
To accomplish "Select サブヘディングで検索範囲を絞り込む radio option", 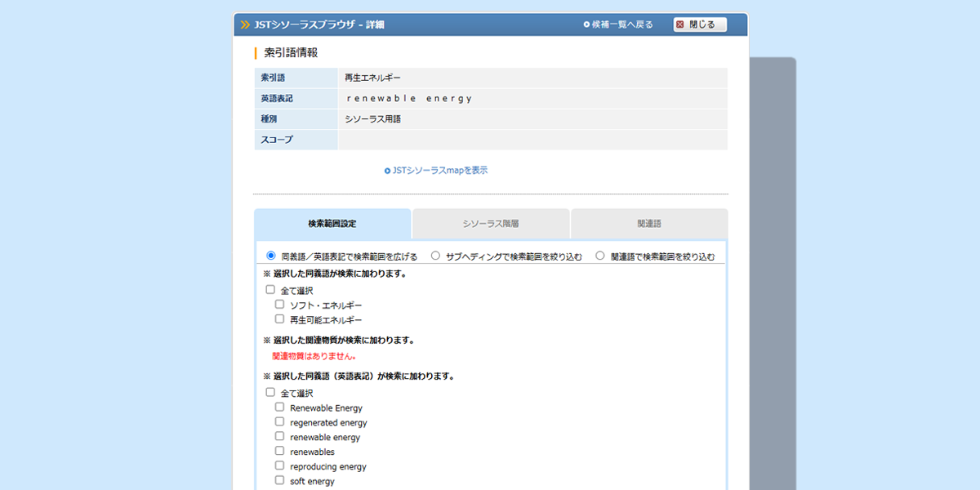I will pyautogui.click(x=436, y=256).
